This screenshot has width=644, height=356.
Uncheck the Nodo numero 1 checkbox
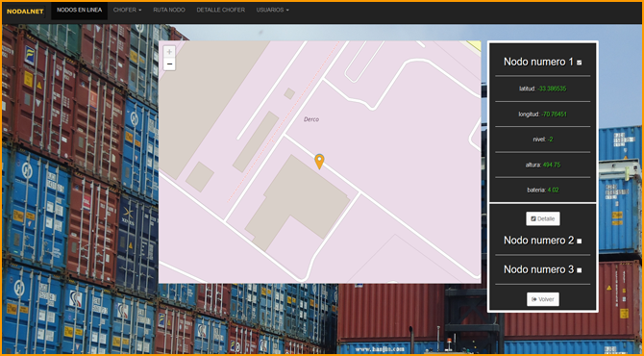[x=579, y=63]
